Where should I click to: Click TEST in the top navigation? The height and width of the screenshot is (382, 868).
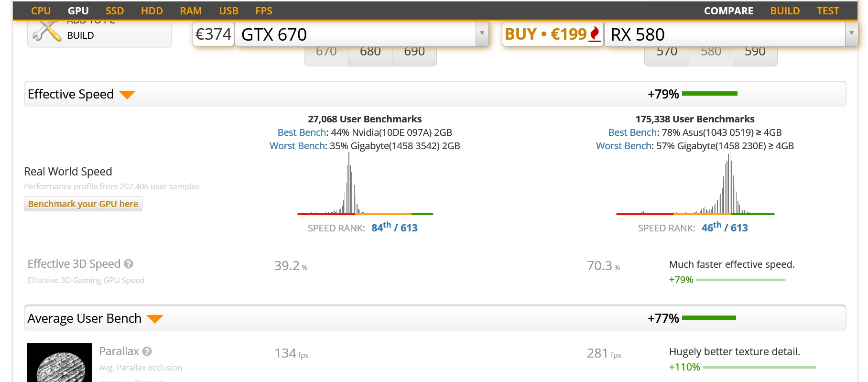(x=828, y=11)
